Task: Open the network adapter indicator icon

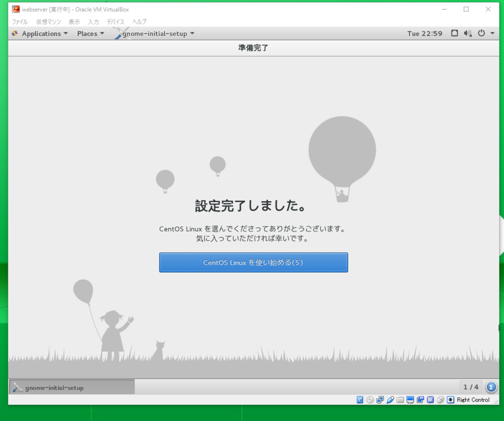Action: tap(380, 400)
